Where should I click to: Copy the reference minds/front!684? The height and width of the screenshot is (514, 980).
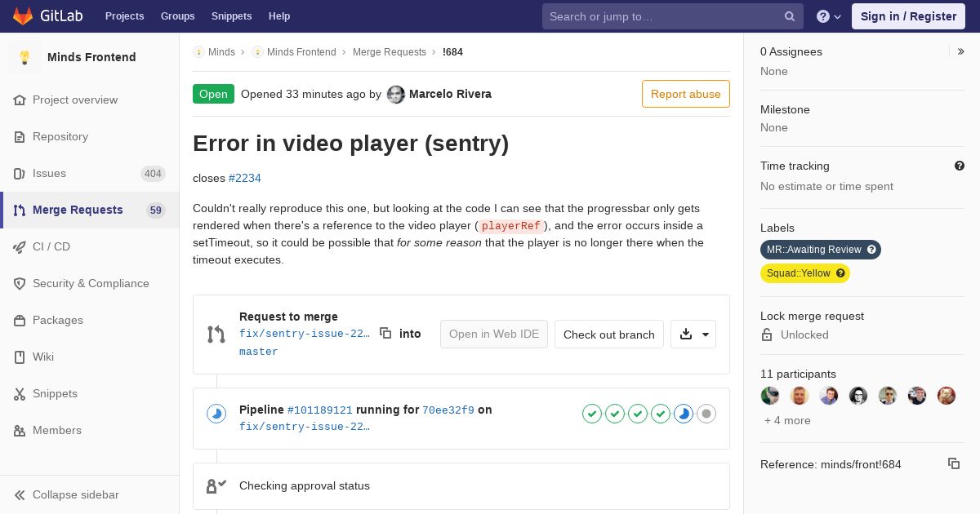point(954,463)
